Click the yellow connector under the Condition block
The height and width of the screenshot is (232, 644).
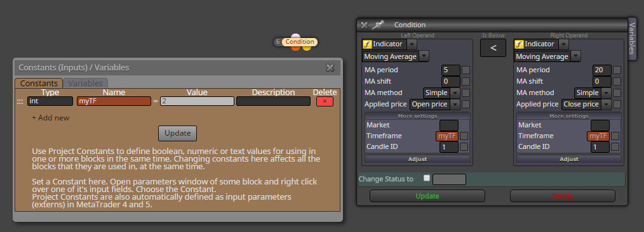click(306, 48)
